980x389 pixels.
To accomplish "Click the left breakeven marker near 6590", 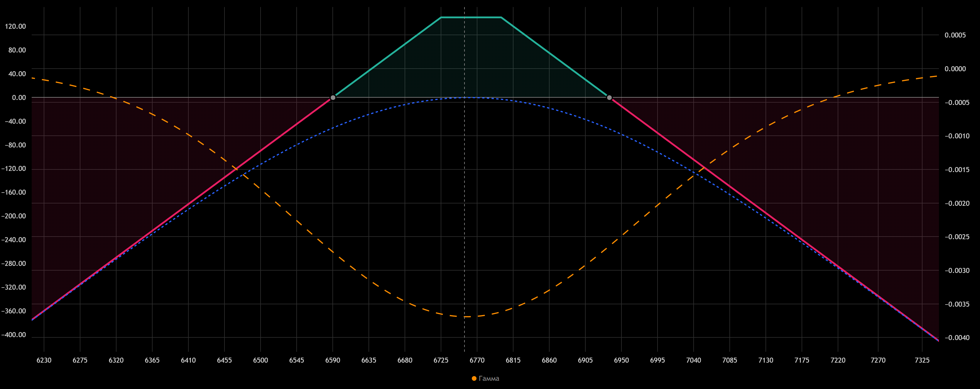I will pyautogui.click(x=333, y=98).
